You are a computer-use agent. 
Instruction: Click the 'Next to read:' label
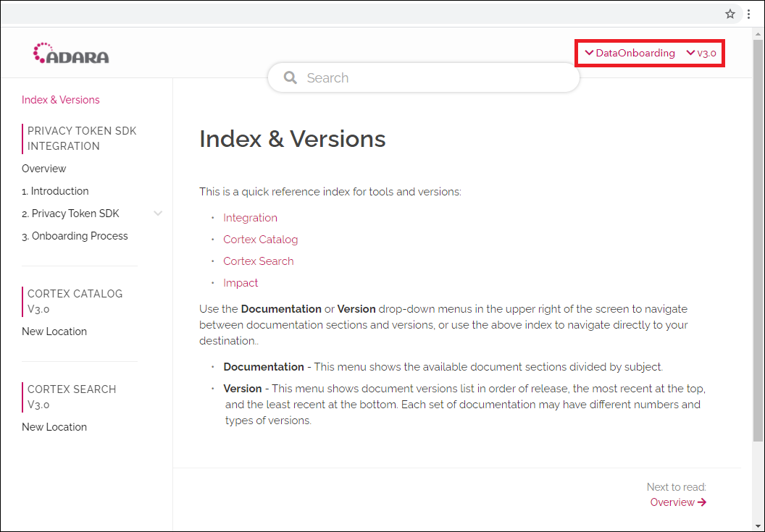click(676, 487)
